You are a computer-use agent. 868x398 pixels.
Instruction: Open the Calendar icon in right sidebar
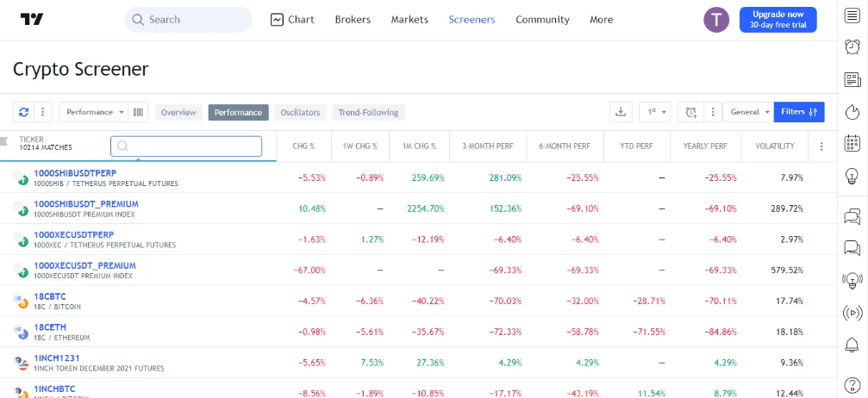point(852,143)
